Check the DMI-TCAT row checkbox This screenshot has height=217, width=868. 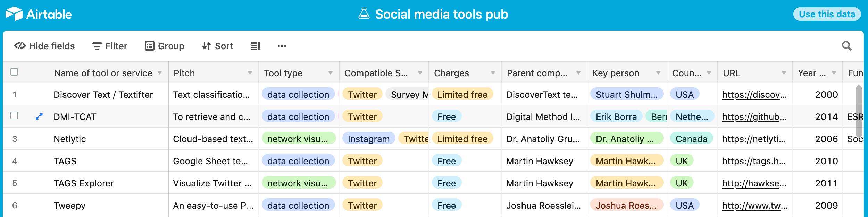coord(15,116)
